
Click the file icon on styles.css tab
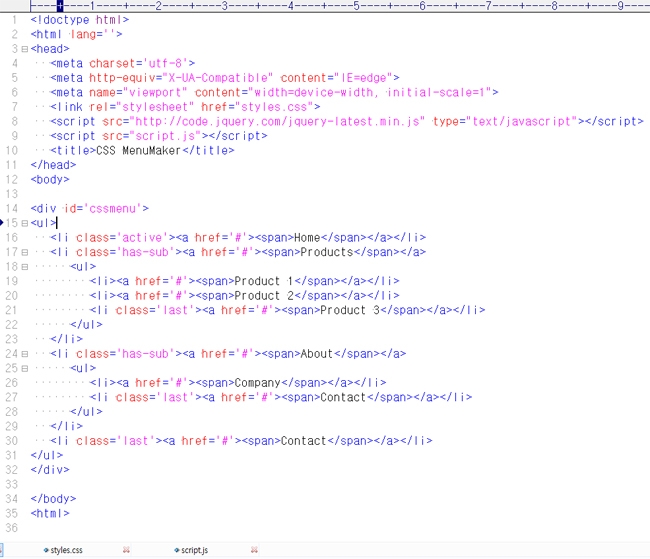46,550
